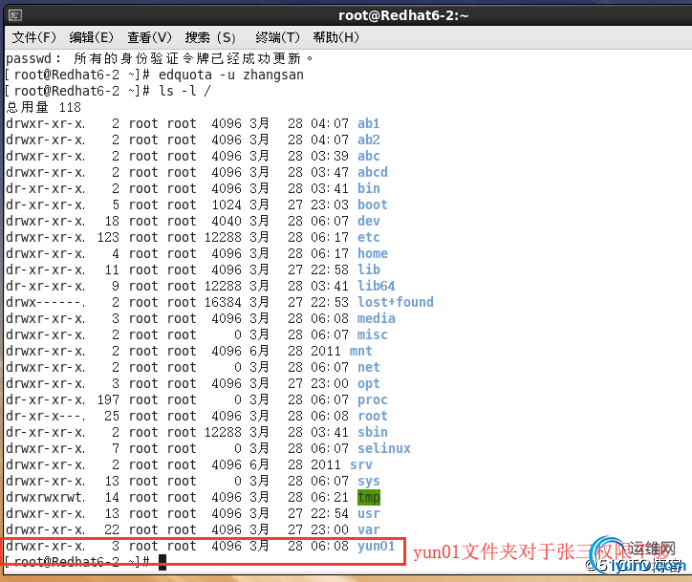Select the root directory name in listing

coord(372,416)
